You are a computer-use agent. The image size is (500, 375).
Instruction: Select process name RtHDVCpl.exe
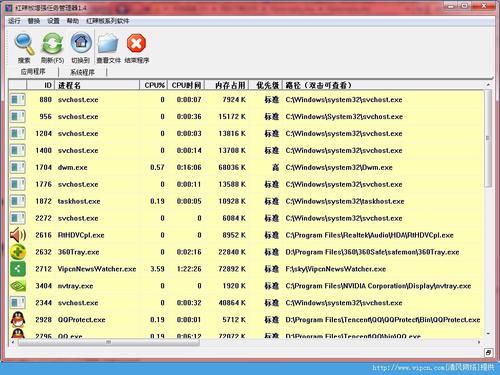tap(81, 235)
